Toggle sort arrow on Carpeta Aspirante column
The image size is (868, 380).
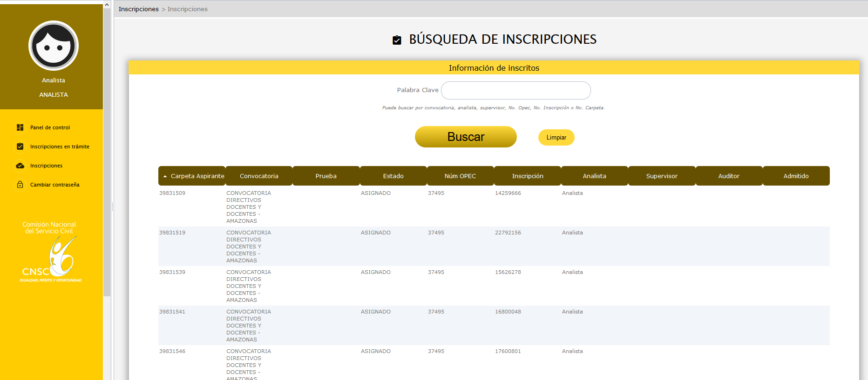pos(165,176)
